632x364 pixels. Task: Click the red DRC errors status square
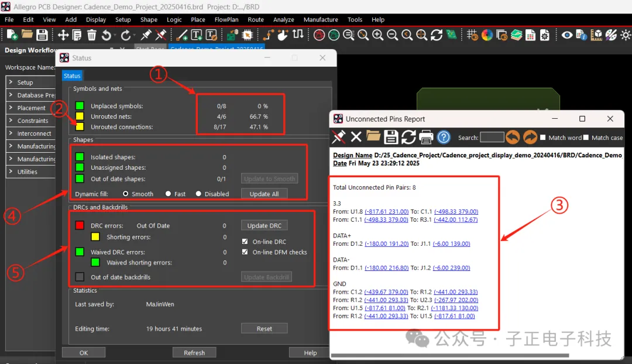(x=80, y=225)
